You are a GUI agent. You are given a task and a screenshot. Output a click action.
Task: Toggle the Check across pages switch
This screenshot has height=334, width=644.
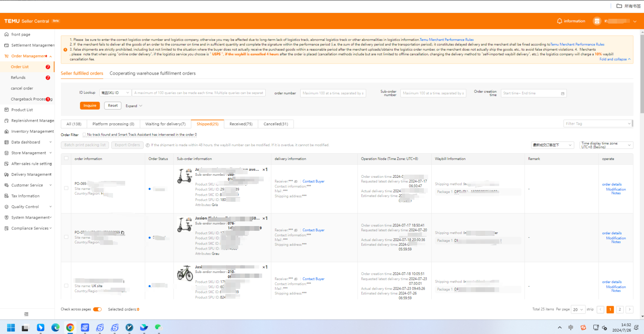pyautogui.click(x=97, y=309)
